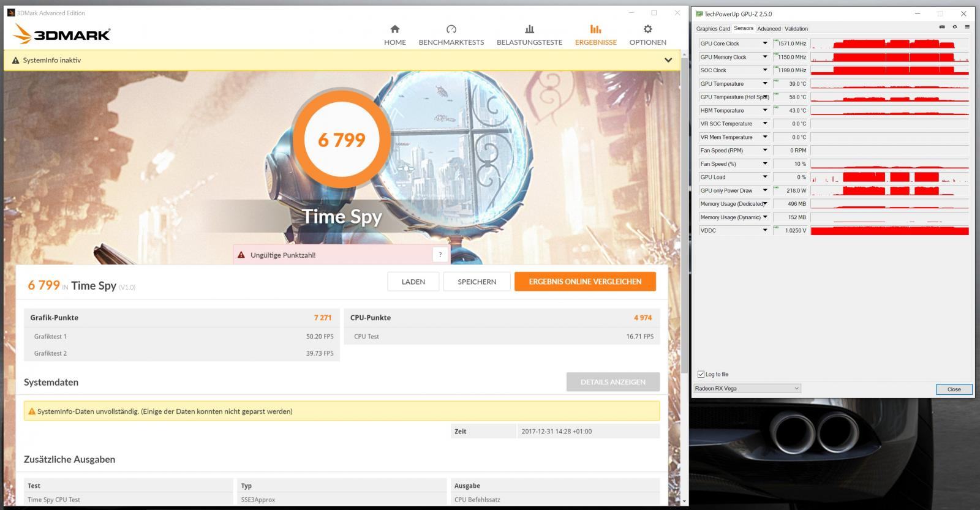Open Radeon RX Vega device selector

747,388
